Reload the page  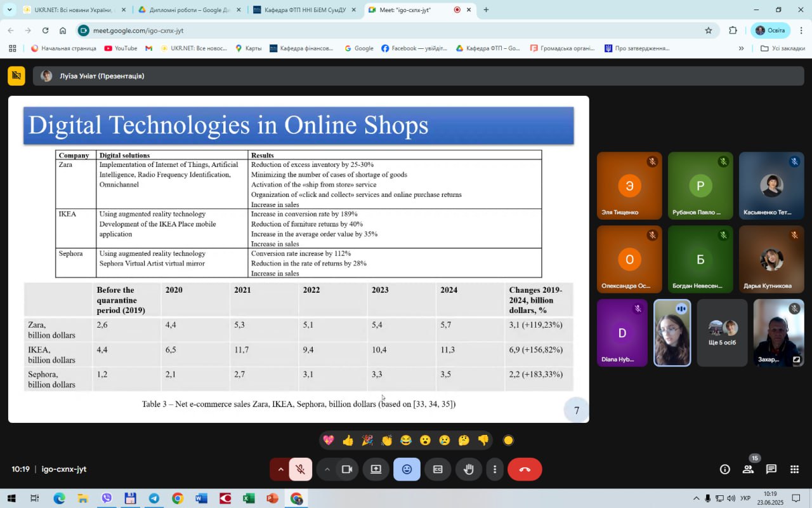45,30
